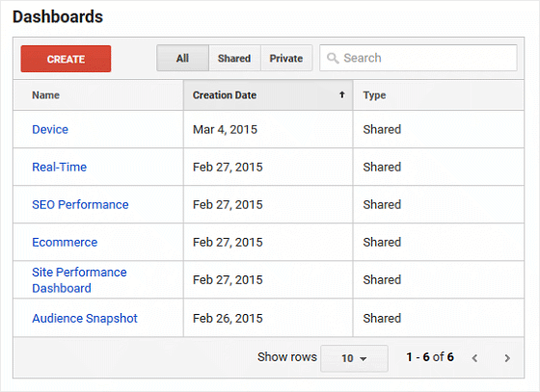
Task: Switch to the Shared filter tab
Action: [234, 58]
